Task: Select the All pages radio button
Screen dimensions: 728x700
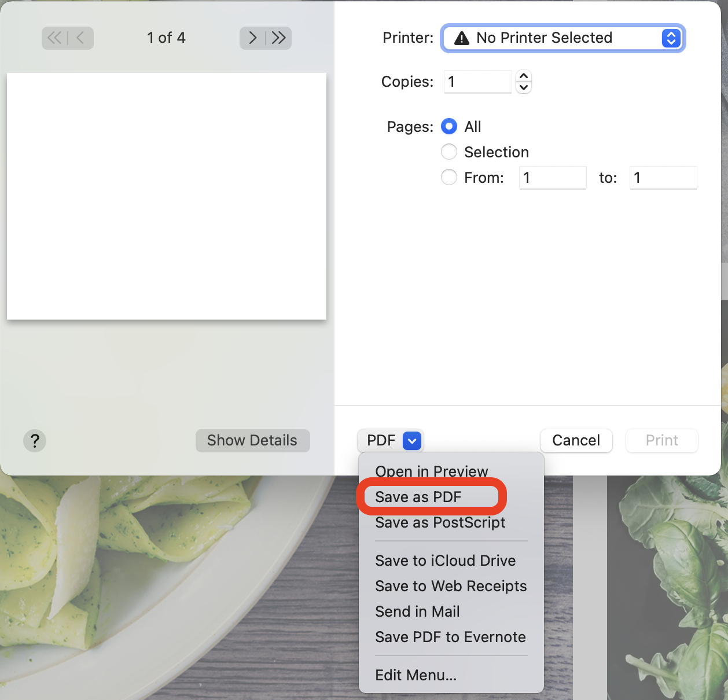Action: pyautogui.click(x=449, y=126)
